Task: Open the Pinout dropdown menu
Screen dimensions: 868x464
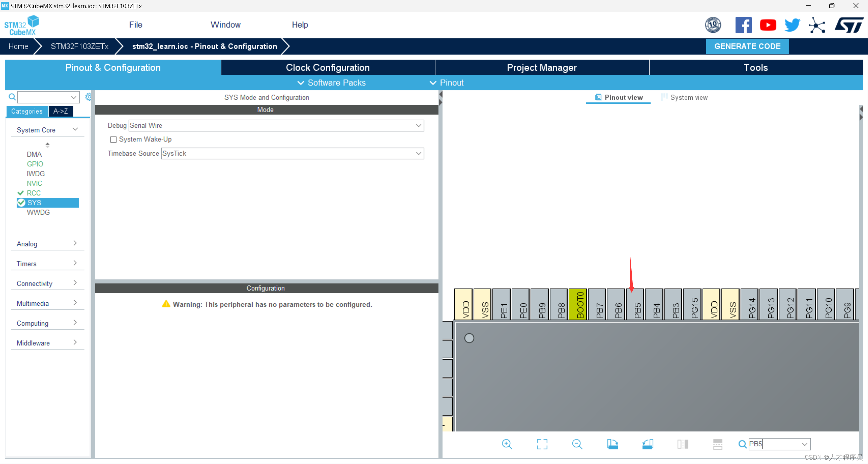Action: (x=447, y=83)
